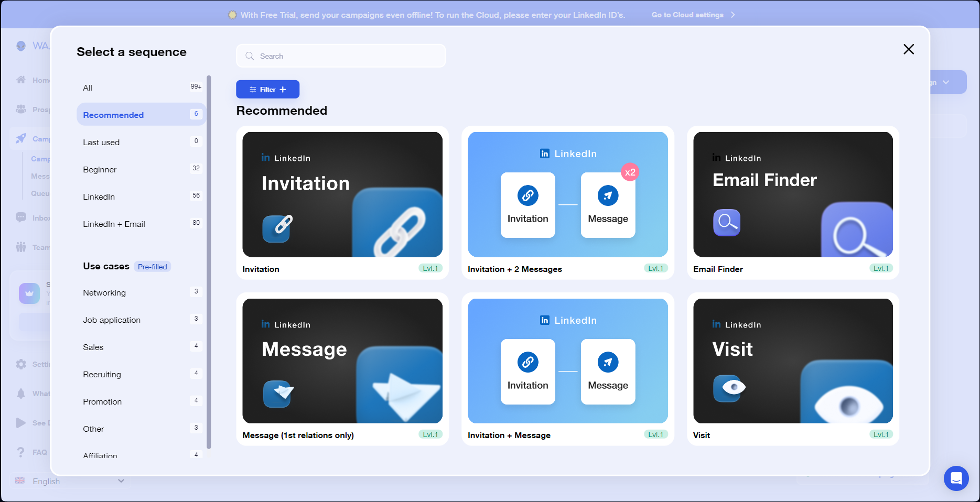Click the Pre-filled badge
Screen dimensions: 980x502
[153, 267]
